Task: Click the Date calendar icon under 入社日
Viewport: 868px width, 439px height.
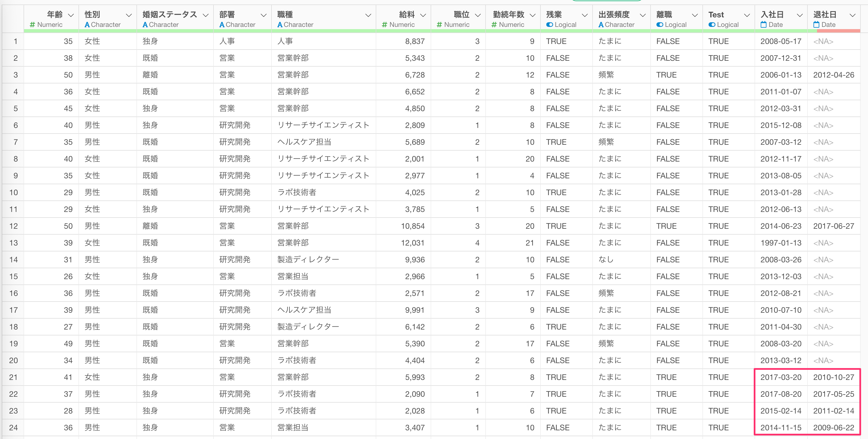Action: [763, 25]
